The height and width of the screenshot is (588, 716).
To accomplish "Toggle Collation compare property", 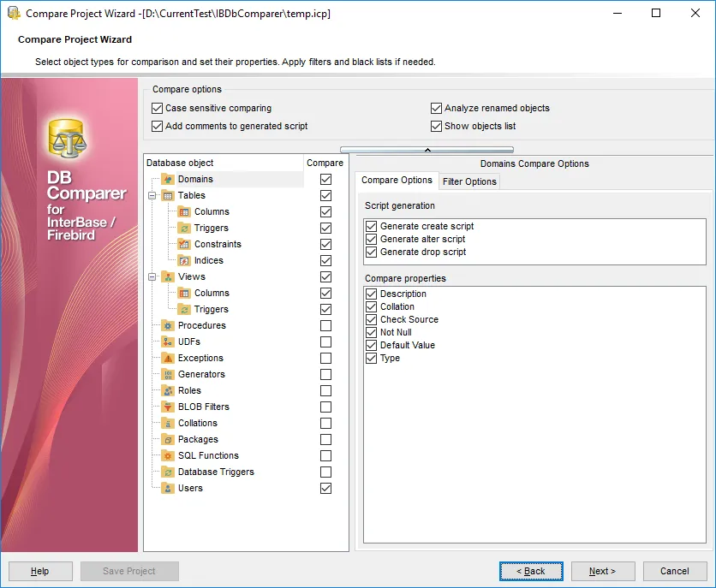I will tap(371, 306).
